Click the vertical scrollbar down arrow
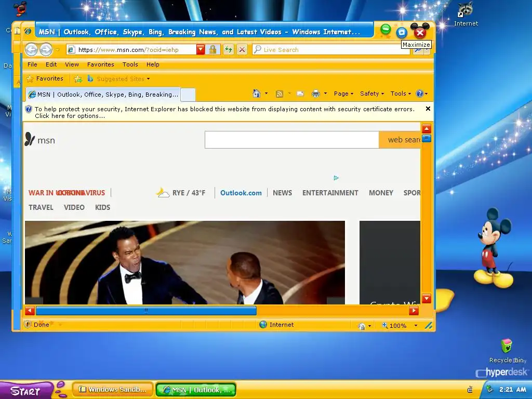This screenshot has width=532, height=399. click(427, 299)
